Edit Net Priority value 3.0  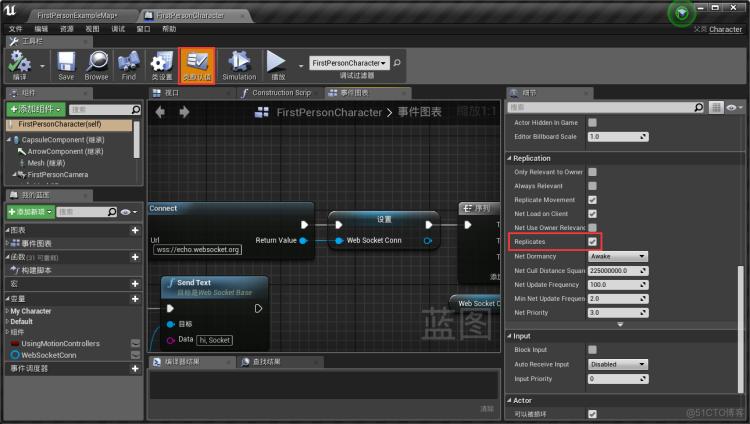pyautogui.click(x=618, y=312)
